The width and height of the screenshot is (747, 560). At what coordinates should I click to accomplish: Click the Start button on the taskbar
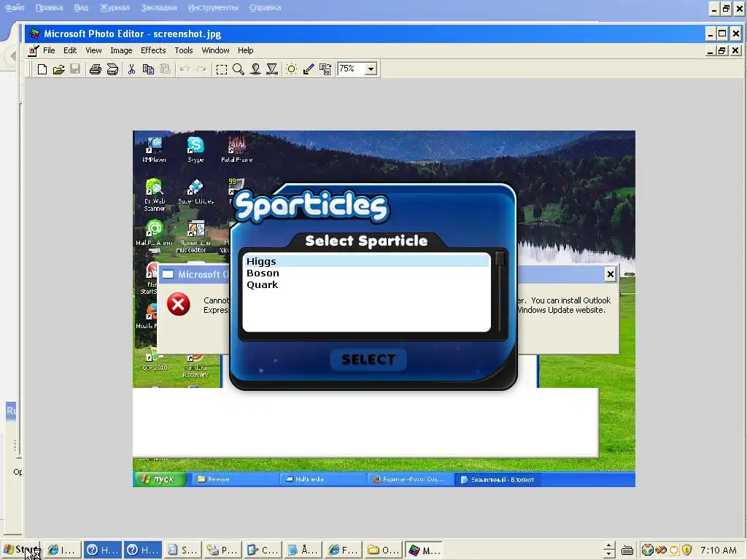coord(21,550)
